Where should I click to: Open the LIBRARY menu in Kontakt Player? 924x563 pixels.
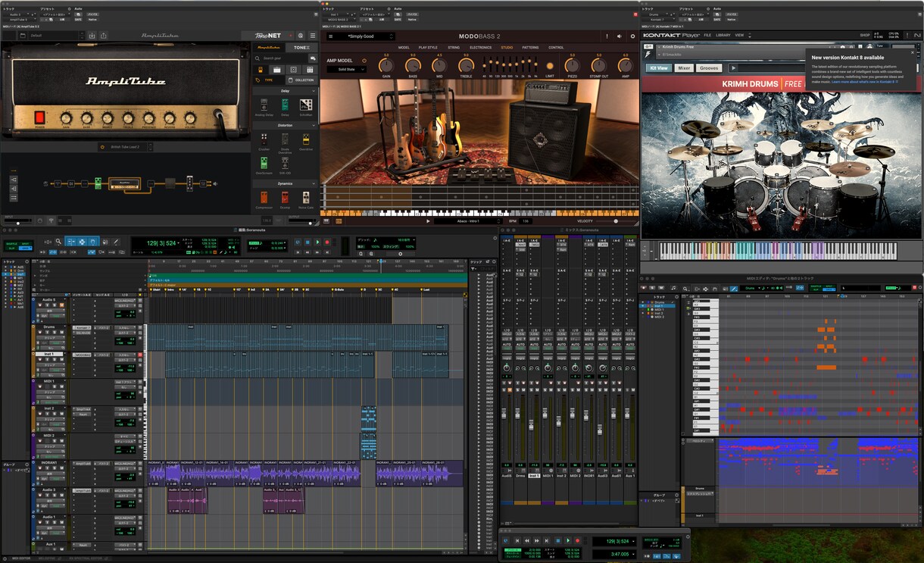[x=723, y=35]
